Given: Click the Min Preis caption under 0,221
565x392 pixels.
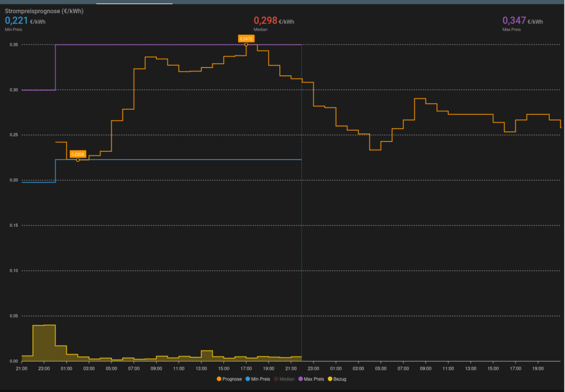Looking at the screenshot, I should pos(13,30).
